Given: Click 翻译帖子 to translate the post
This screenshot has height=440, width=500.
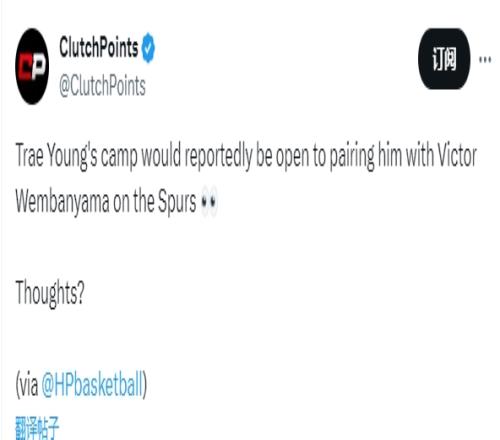Looking at the screenshot, I should [37, 428].
